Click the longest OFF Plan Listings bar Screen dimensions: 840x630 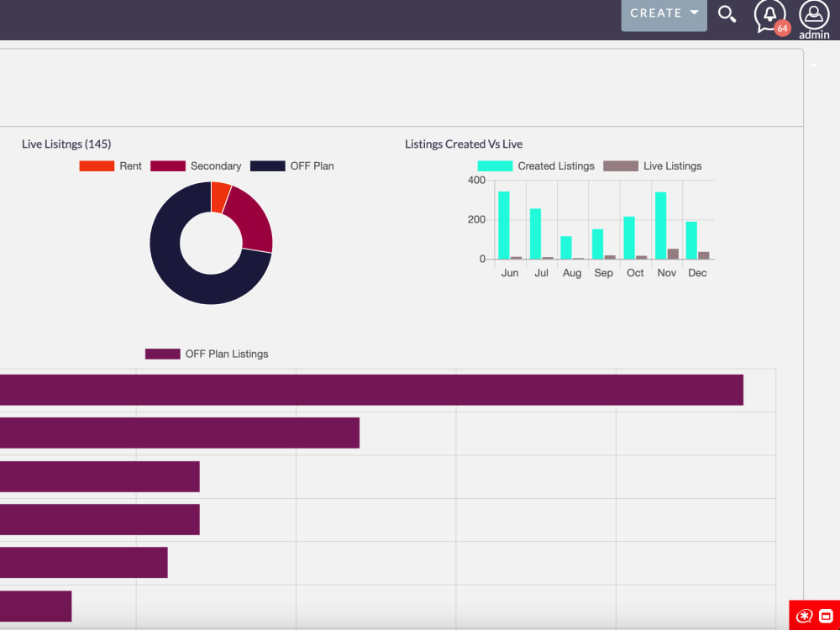coord(370,389)
